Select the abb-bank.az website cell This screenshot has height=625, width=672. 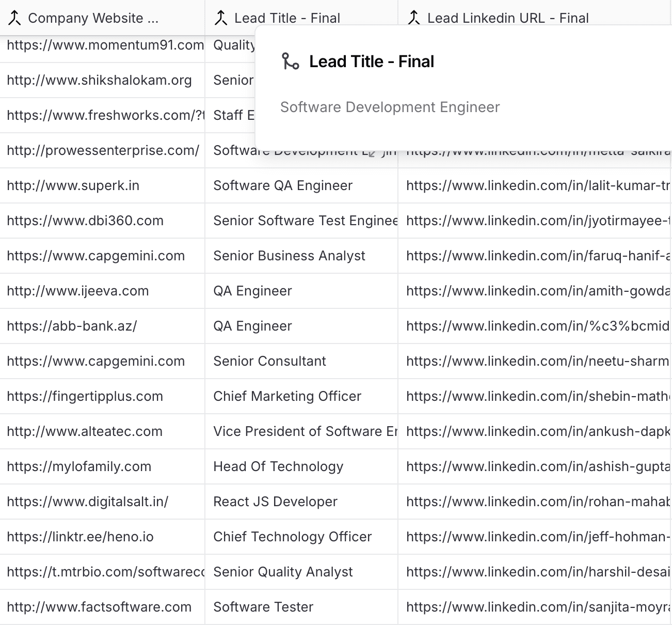pos(102,326)
